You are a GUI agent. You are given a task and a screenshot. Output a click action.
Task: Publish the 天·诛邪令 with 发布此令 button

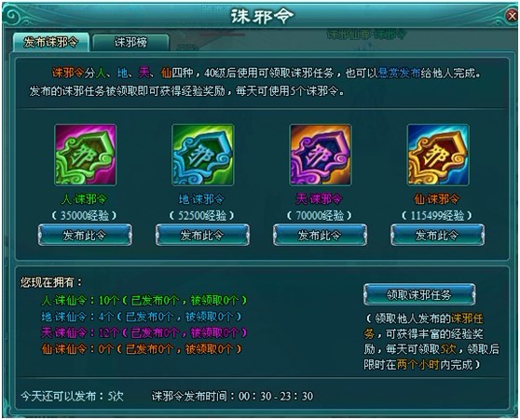point(320,235)
